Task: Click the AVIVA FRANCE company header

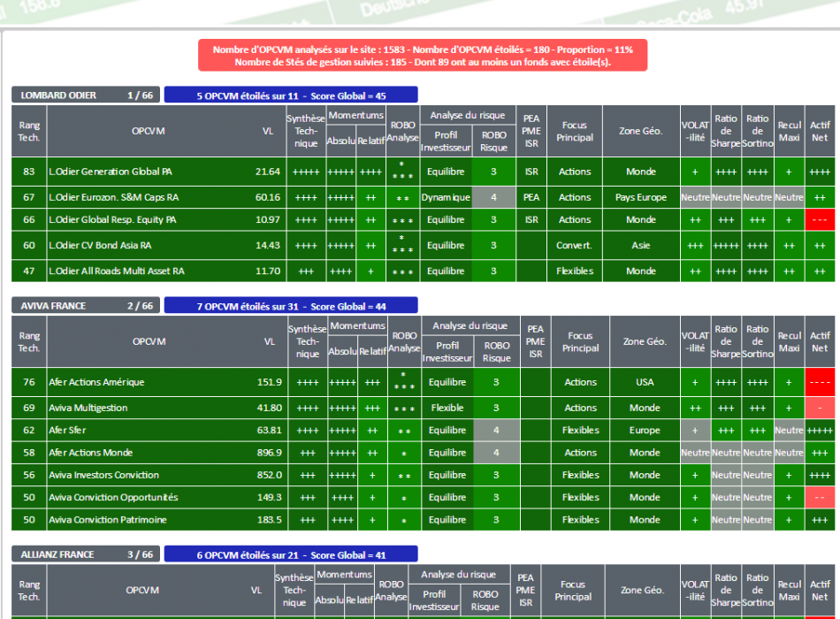Action: (x=86, y=306)
